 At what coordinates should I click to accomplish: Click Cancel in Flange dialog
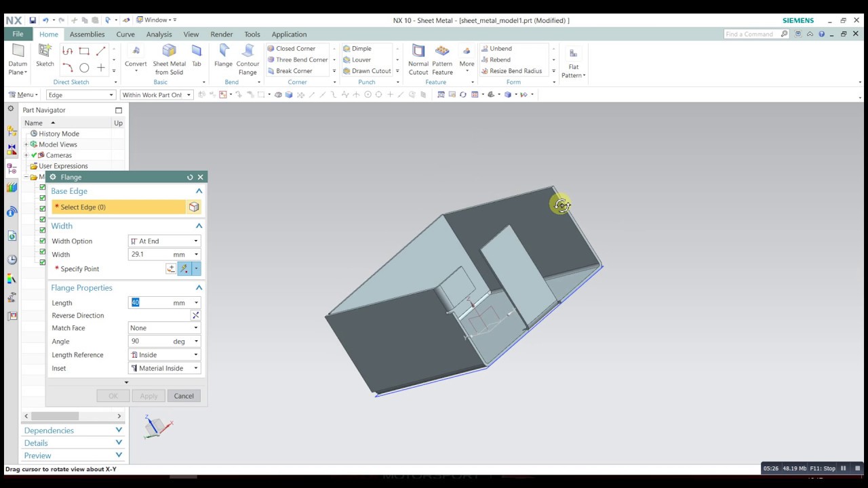point(184,396)
